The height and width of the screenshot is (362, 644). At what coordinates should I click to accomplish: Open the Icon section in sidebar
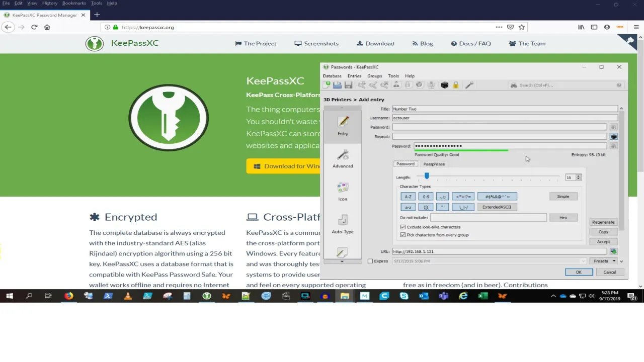[x=343, y=191]
